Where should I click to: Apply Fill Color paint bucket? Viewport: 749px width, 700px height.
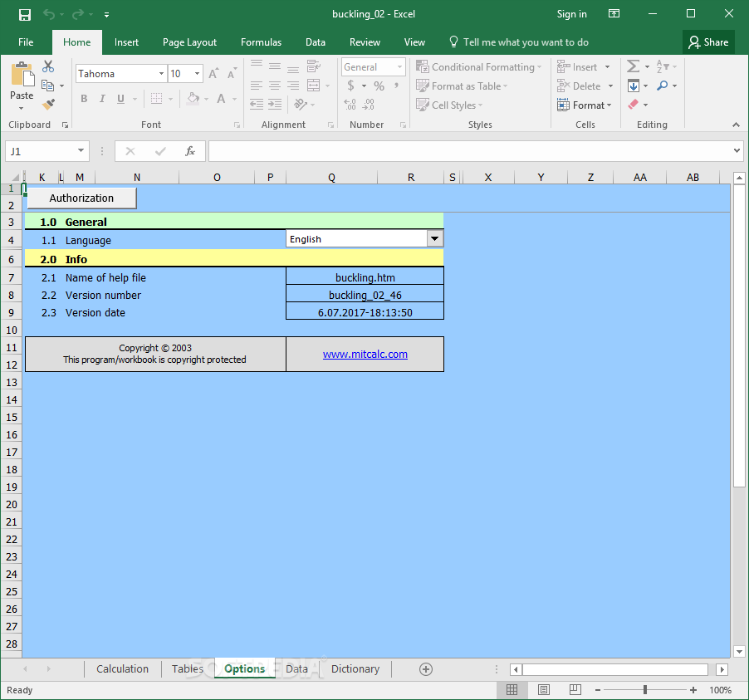(x=193, y=99)
